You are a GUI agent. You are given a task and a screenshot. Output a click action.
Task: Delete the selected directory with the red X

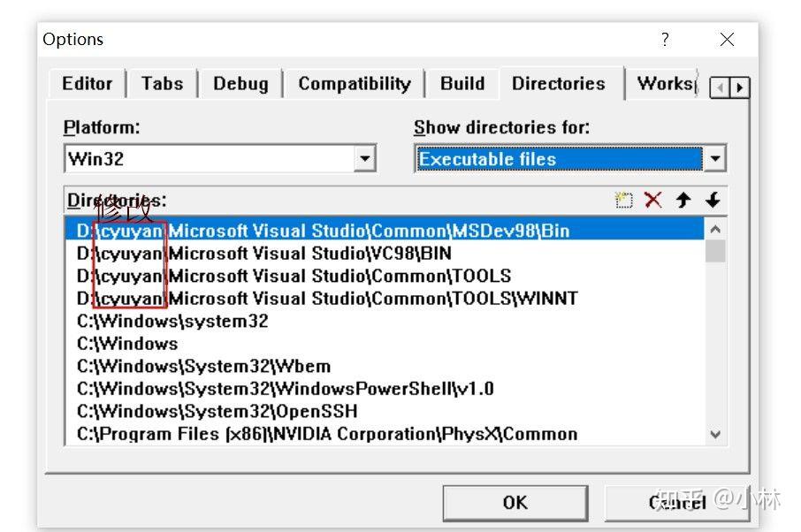(652, 200)
